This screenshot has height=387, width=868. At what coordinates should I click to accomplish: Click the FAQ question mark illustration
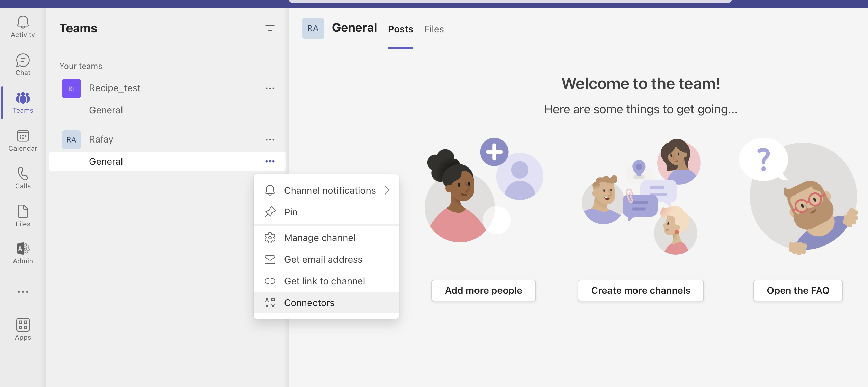[x=798, y=196]
